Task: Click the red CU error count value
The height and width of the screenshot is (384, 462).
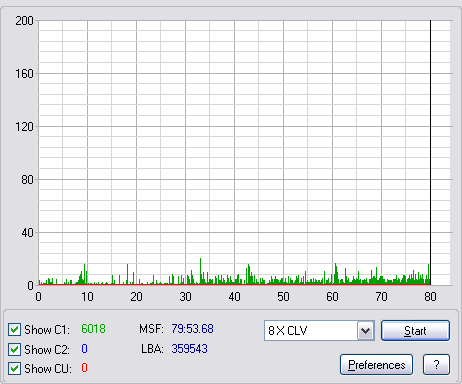Action: pos(84,368)
